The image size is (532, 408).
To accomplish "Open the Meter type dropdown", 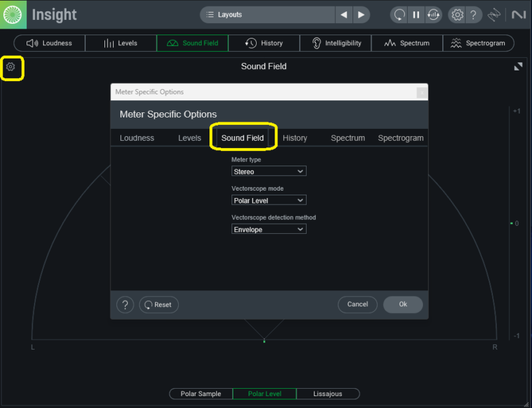I will point(269,171).
